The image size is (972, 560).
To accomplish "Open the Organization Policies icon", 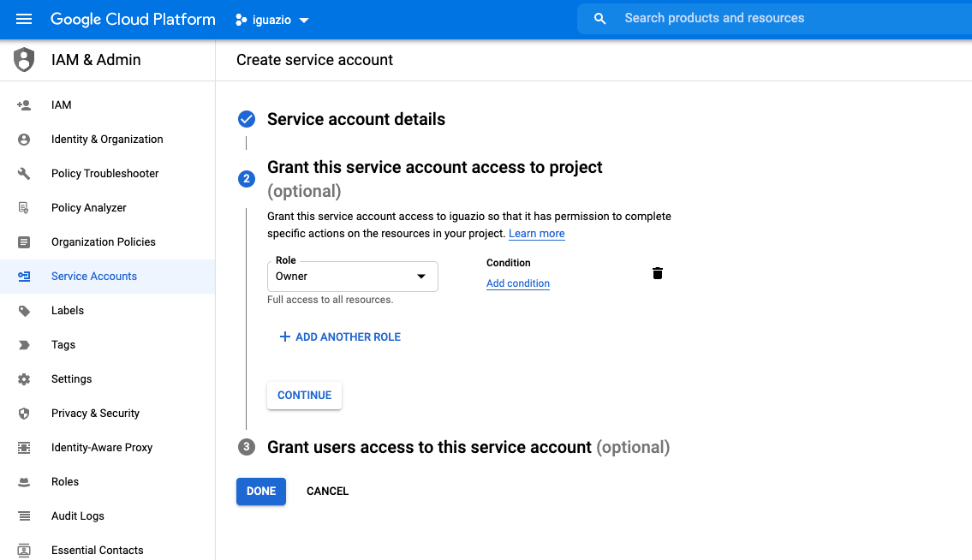I will 24,241.
